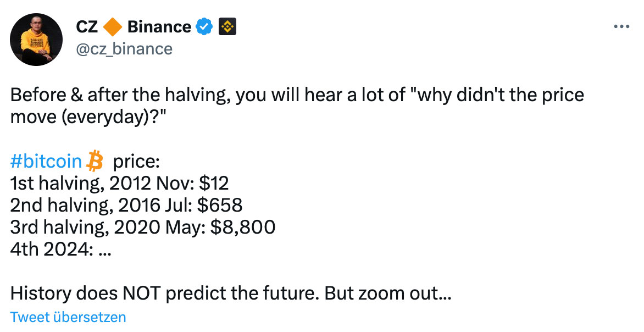Open the @cz_binance handle profile link
The height and width of the screenshot is (332, 644).
coord(124,49)
